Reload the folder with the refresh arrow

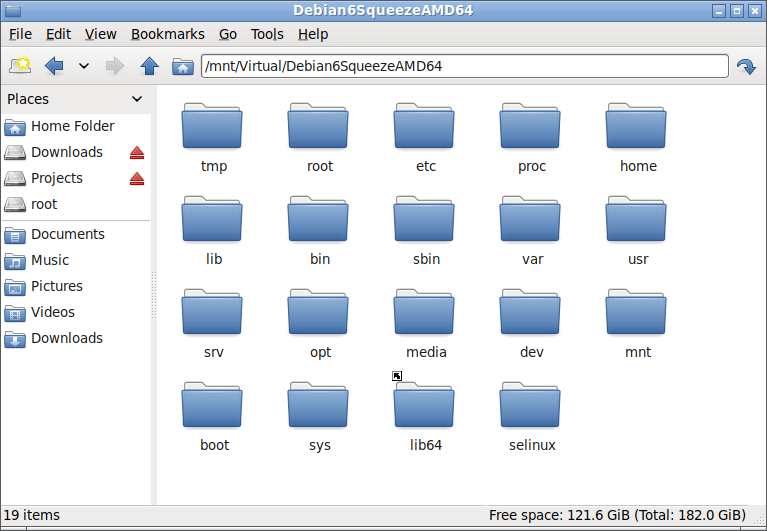pos(746,66)
